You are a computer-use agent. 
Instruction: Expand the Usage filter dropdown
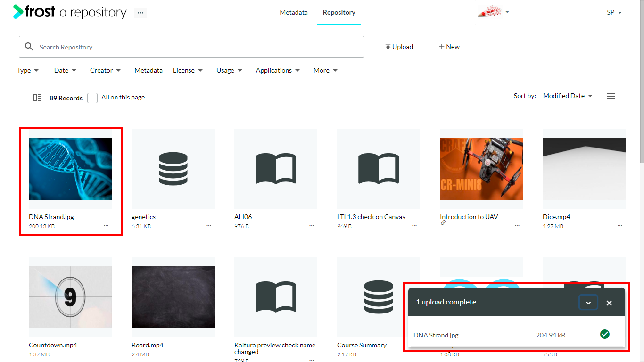(229, 70)
